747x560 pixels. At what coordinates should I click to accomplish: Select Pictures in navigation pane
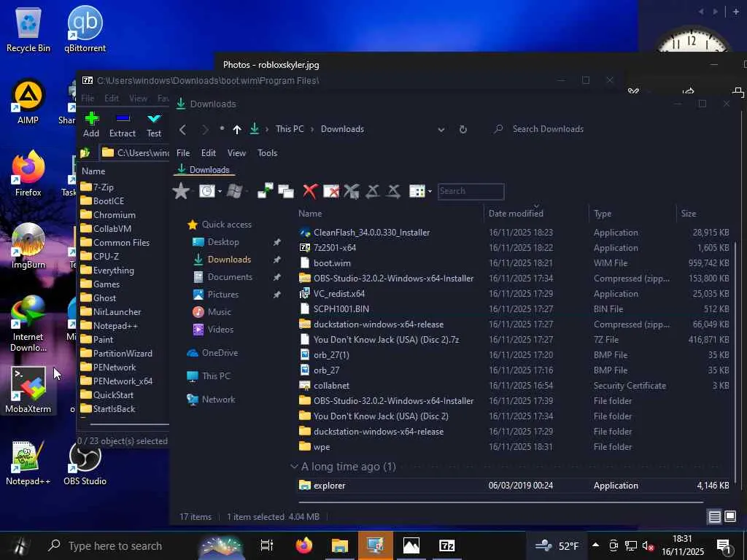222,295
